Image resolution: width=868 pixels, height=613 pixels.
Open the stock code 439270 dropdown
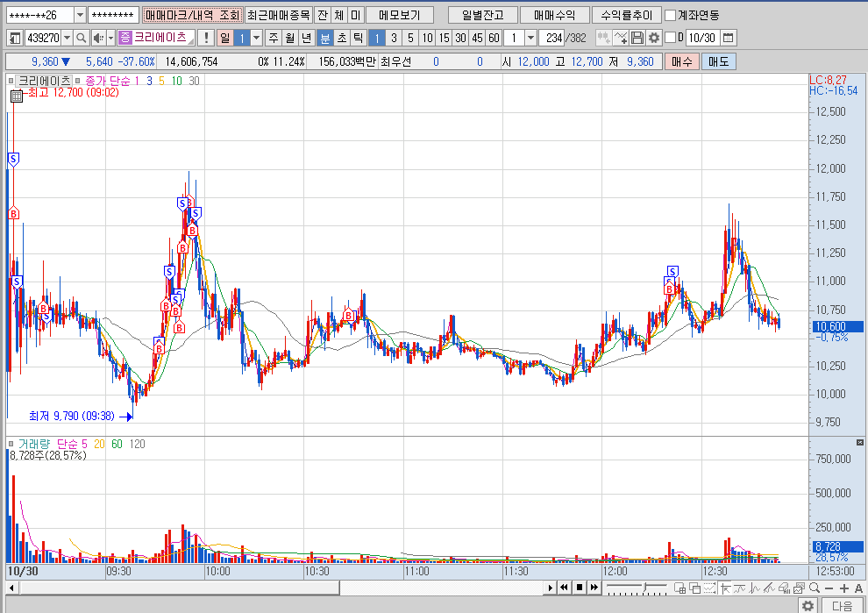(x=67, y=38)
